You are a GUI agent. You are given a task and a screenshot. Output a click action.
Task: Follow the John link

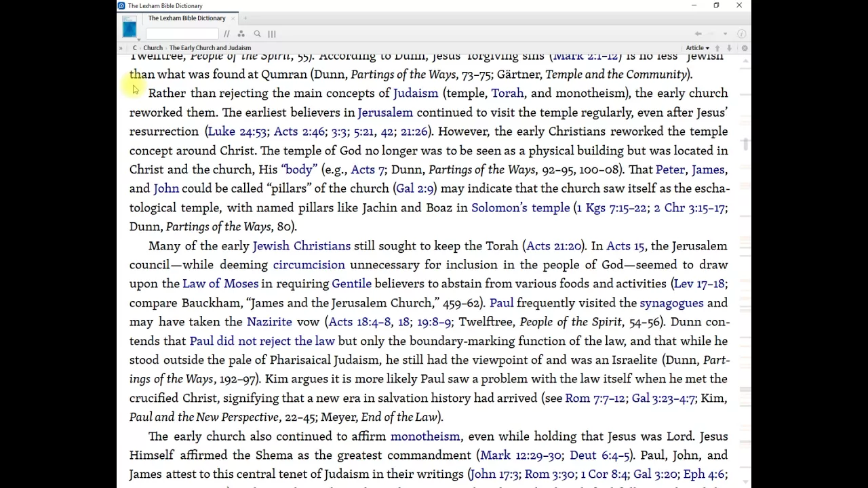pyautogui.click(x=166, y=188)
